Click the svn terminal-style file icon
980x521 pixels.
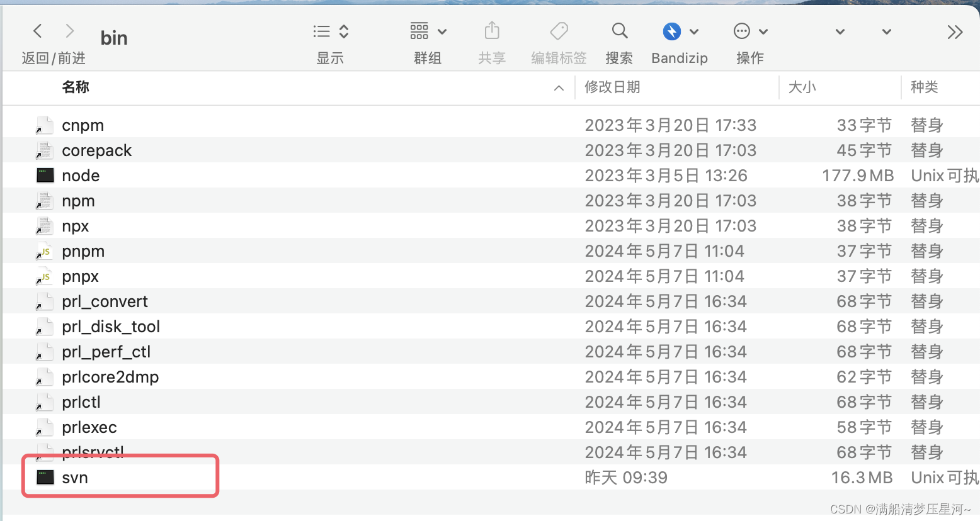click(45, 477)
